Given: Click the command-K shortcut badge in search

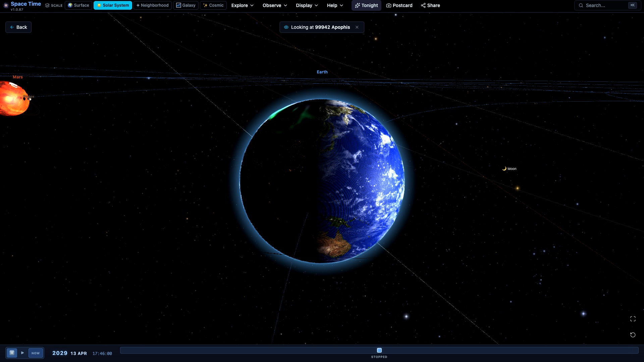Looking at the screenshot, I should pyautogui.click(x=632, y=5).
